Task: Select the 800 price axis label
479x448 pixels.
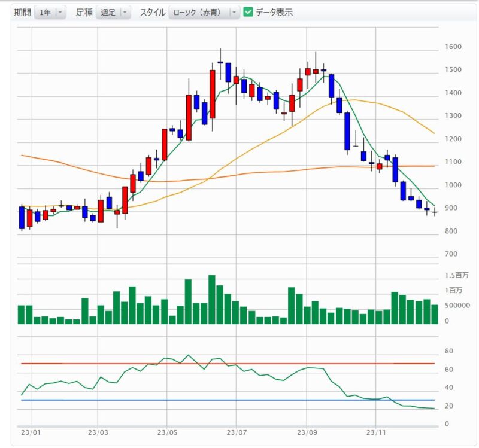Action: [x=451, y=231]
